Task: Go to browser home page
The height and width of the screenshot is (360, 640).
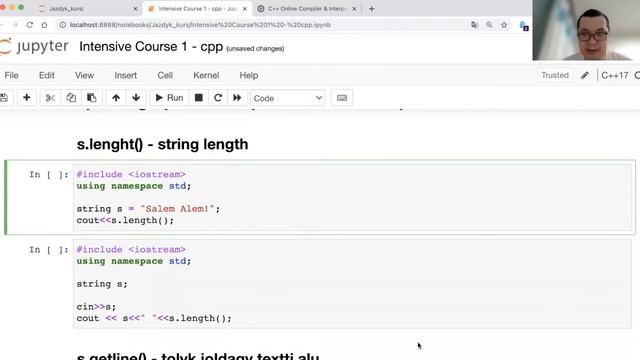Action: [x=44, y=25]
